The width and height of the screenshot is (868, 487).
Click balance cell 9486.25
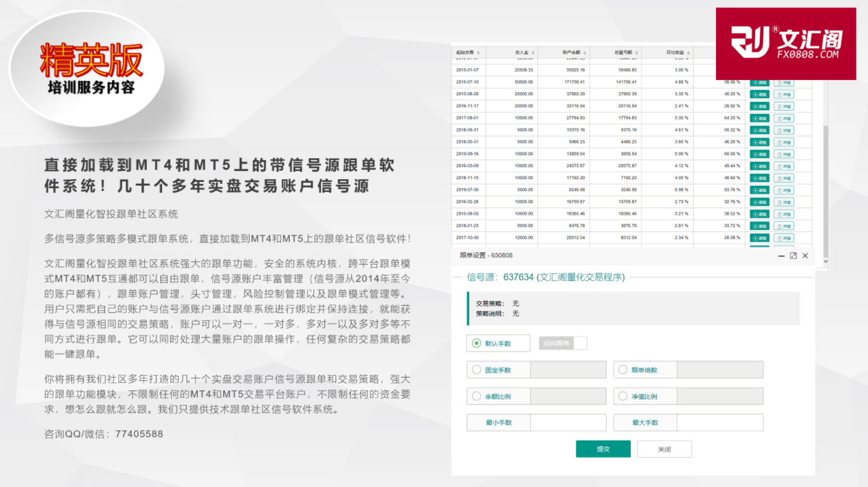click(x=576, y=142)
